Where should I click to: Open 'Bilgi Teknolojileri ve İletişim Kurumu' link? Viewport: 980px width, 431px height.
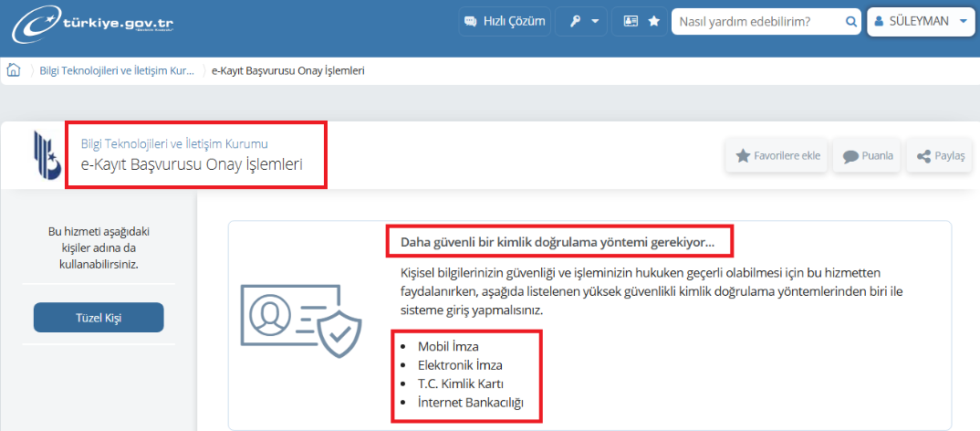(174, 144)
